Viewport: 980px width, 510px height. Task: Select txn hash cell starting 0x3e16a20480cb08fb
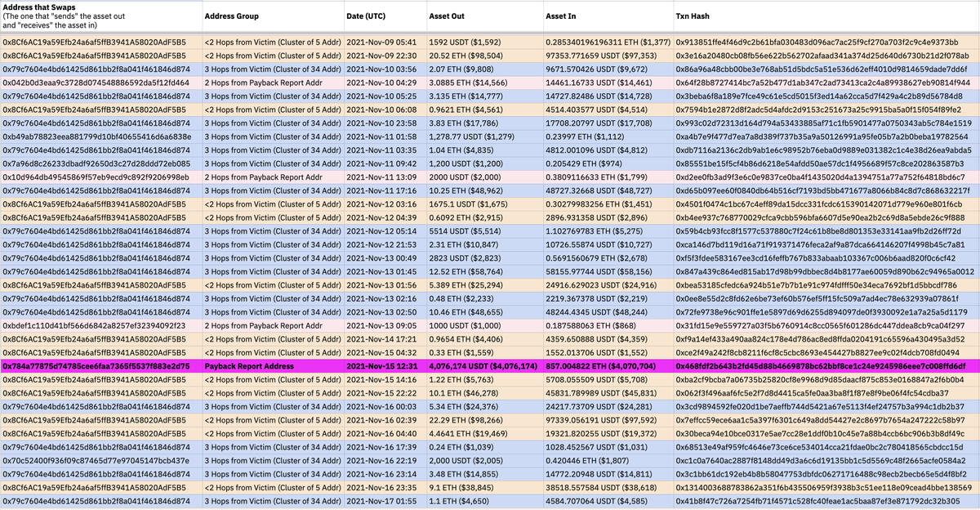(826, 56)
